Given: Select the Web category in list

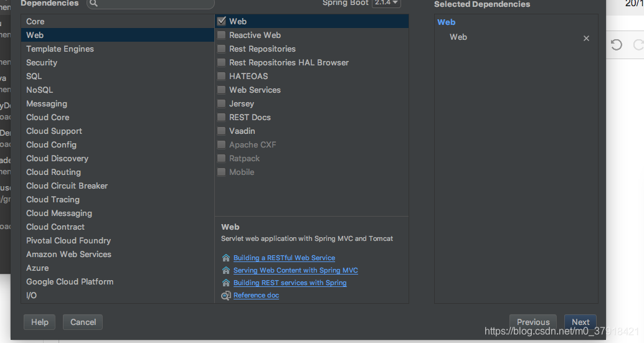Looking at the screenshot, I should (118, 35).
